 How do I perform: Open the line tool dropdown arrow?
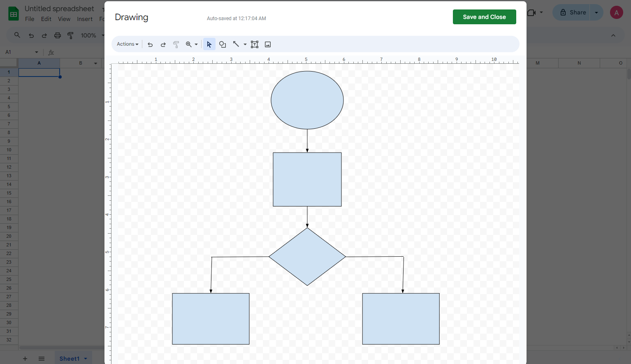coord(245,44)
